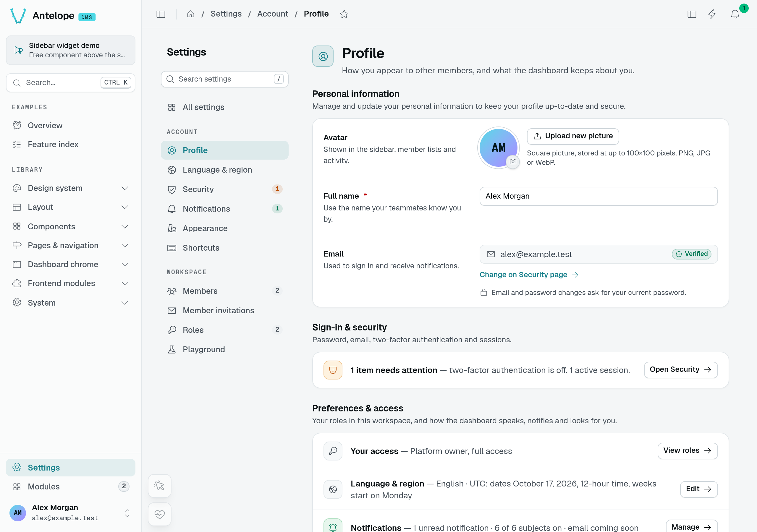Focus the sidebar Search box

pyautogui.click(x=71, y=82)
